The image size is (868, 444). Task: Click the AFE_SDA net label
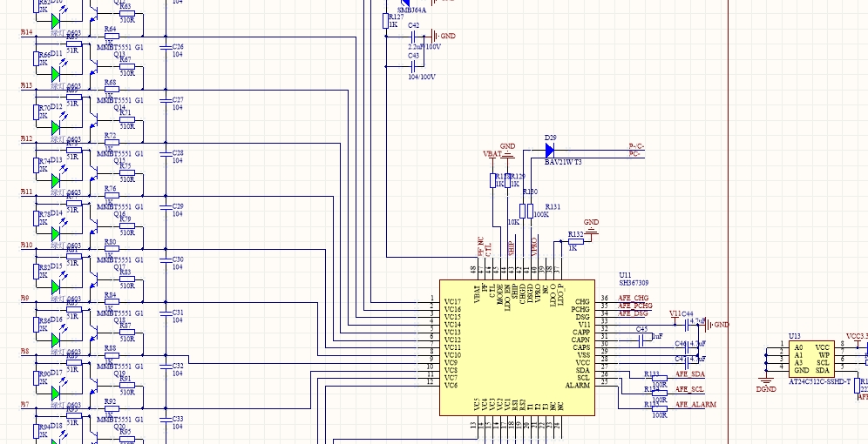689,374
